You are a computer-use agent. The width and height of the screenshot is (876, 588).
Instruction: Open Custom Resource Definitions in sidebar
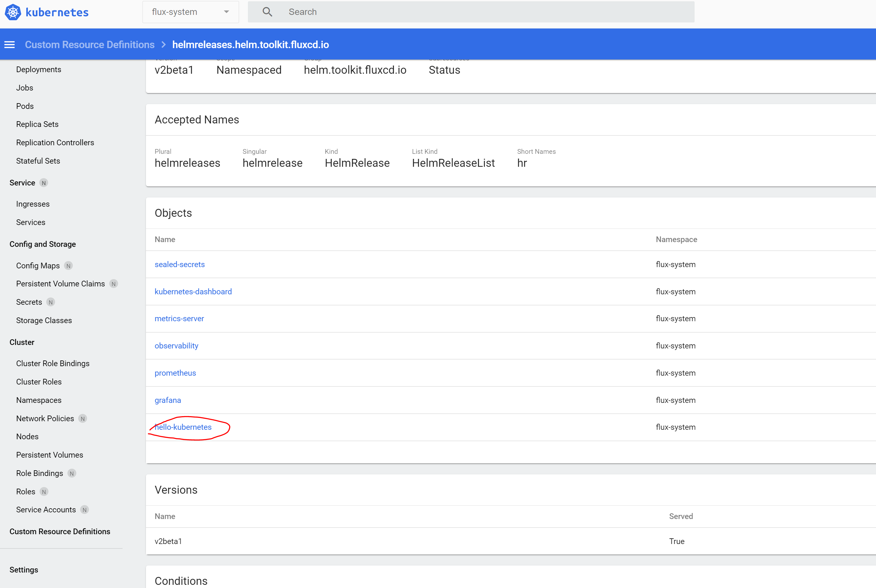60,531
